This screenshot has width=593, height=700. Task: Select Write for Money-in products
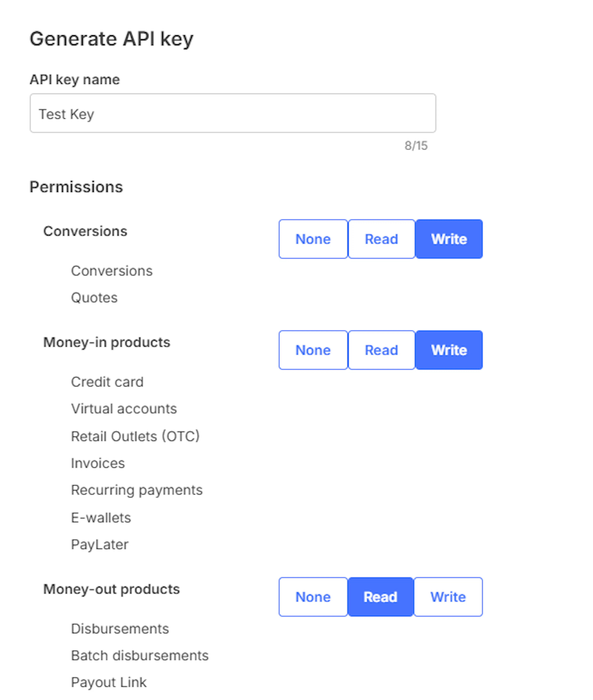pos(449,350)
